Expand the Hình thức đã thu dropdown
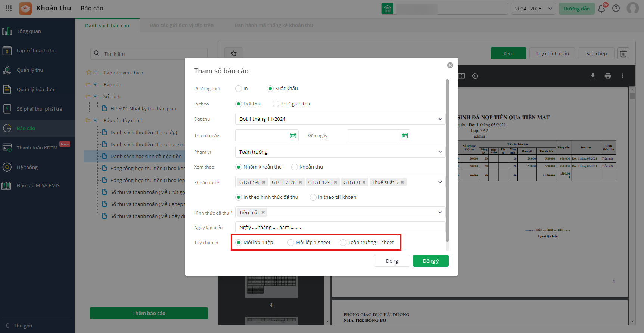This screenshot has height=333, width=644. pos(440,212)
